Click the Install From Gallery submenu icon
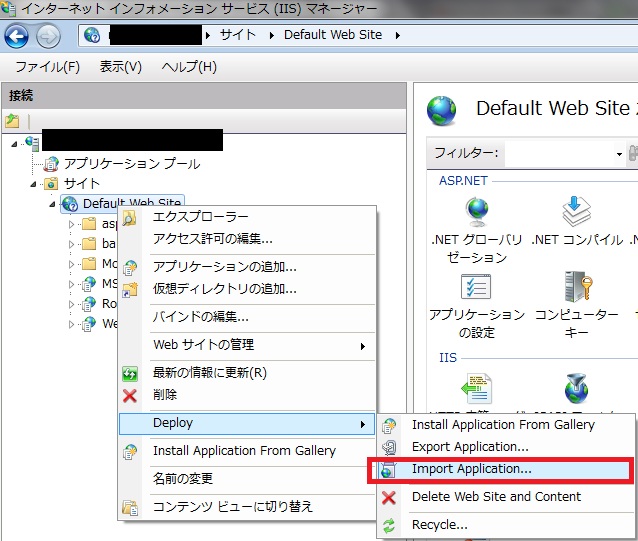The height and width of the screenshot is (541, 638). pyautogui.click(x=389, y=425)
